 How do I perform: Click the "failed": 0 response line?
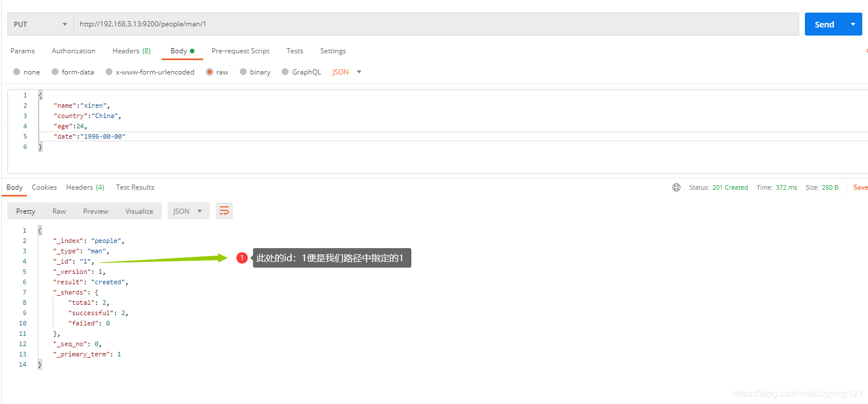click(x=89, y=323)
